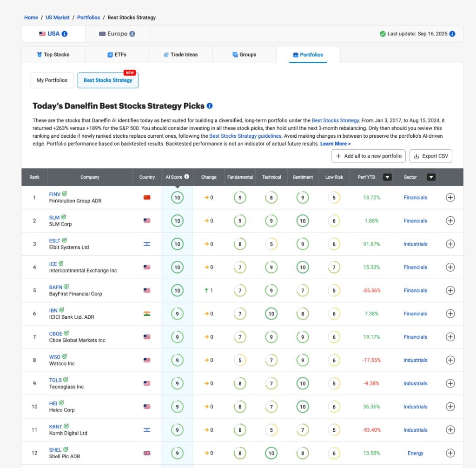
Task: Add Tecnoglass Inc with plus icon
Action: coord(450,383)
